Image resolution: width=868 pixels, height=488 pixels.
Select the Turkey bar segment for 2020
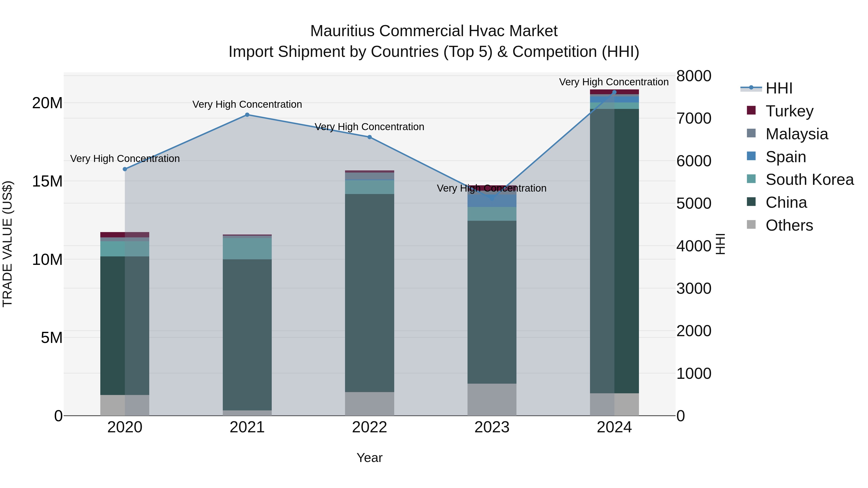click(125, 235)
